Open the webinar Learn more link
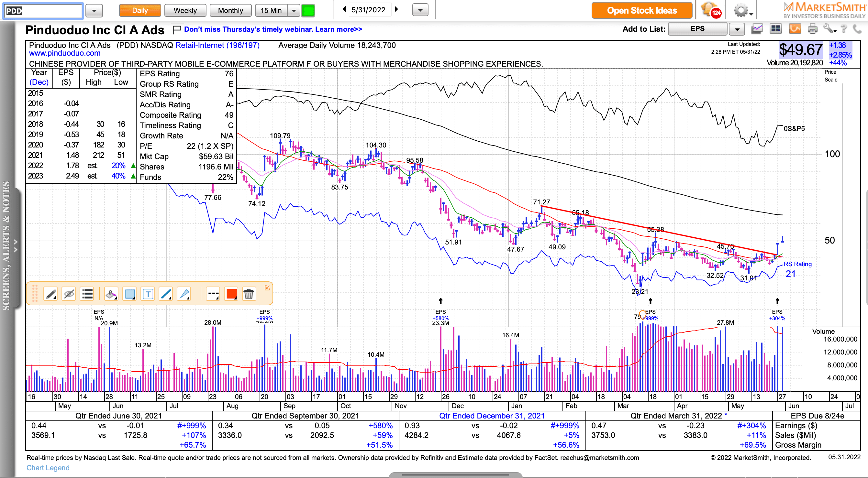The image size is (868, 478). [x=273, y=29]
